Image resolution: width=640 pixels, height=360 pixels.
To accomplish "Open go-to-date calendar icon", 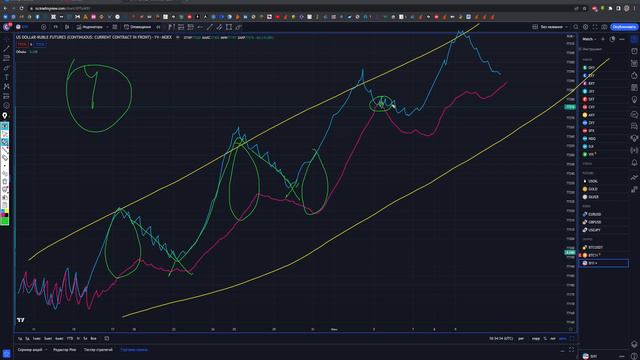I will 107,338.
